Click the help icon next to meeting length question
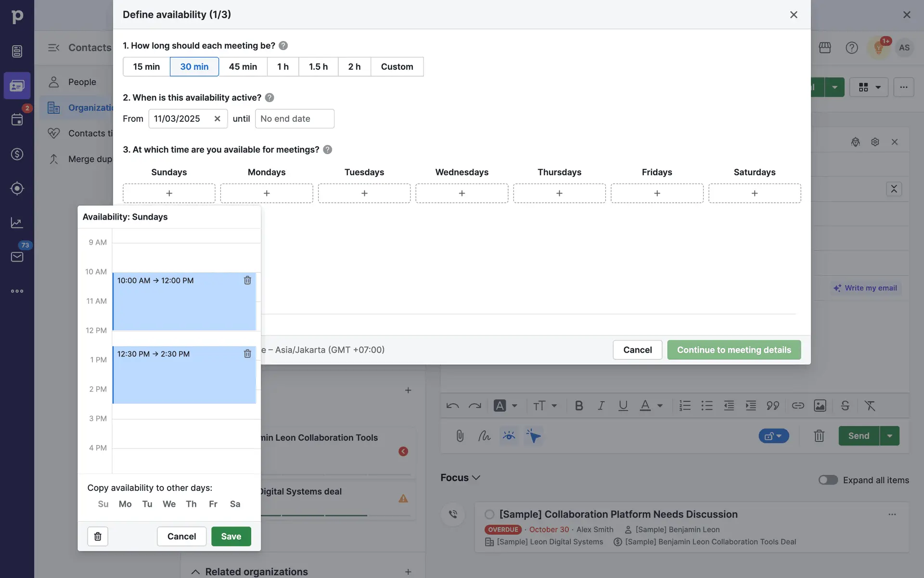This screenshot has height=578, width=924. click(x=283, y=46)
